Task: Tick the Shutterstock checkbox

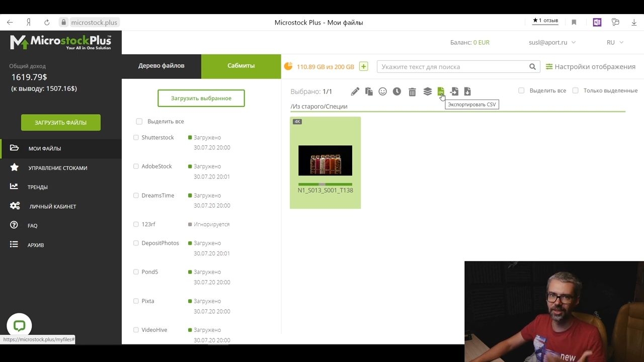Action: 136,137
